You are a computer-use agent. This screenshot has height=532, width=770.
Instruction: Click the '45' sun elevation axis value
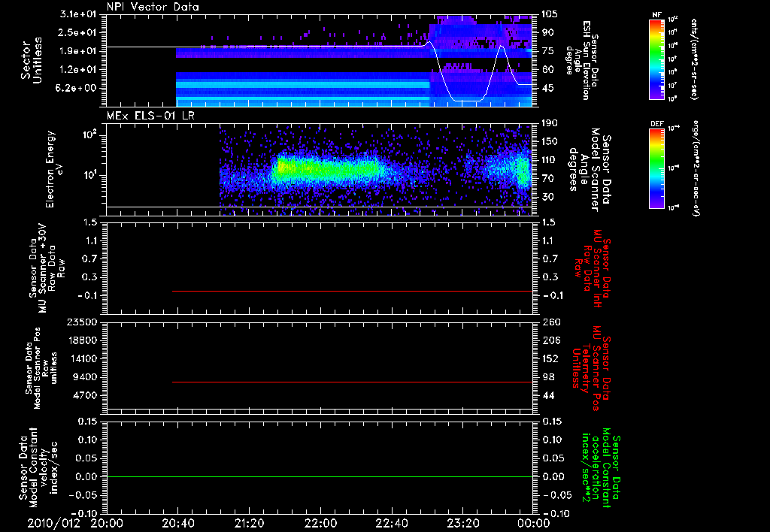[548, 89]
